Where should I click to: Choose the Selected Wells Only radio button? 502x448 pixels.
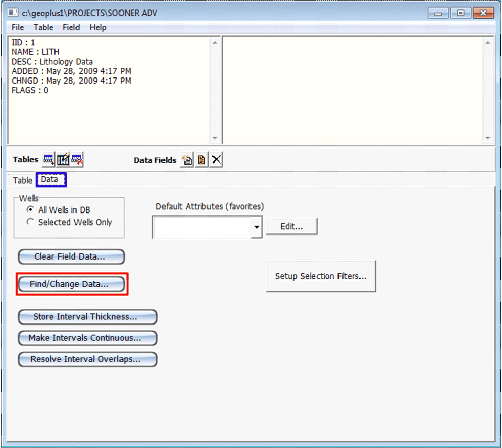(31, 222)
